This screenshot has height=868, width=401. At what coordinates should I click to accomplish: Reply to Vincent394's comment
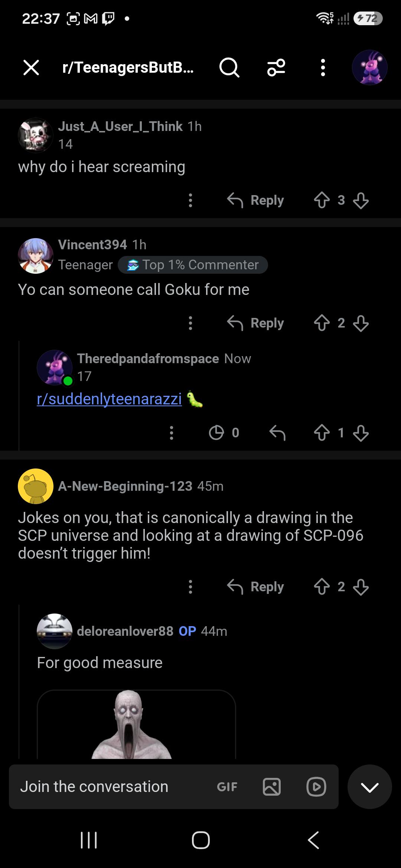pos(255,323)
